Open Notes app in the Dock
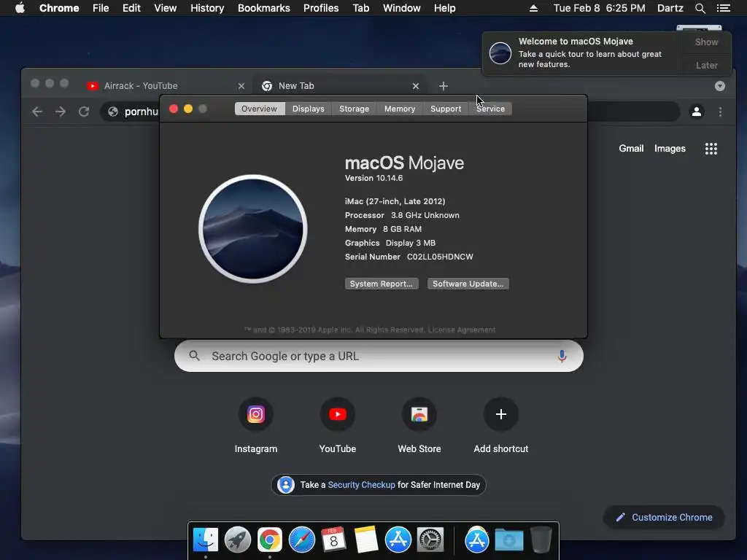The image size is (747, 560). 366,540
